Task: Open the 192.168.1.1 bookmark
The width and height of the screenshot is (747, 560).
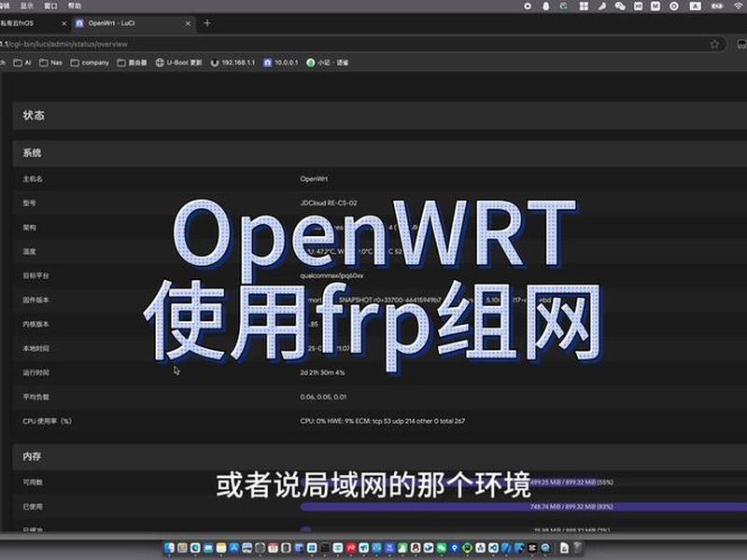Action: tap(233, 63)
